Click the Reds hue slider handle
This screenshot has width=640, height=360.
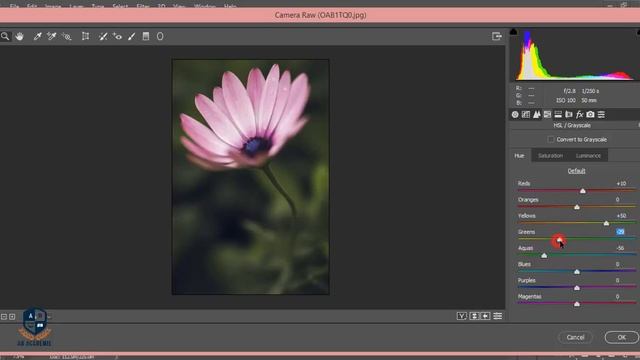(x=583, y=191)
